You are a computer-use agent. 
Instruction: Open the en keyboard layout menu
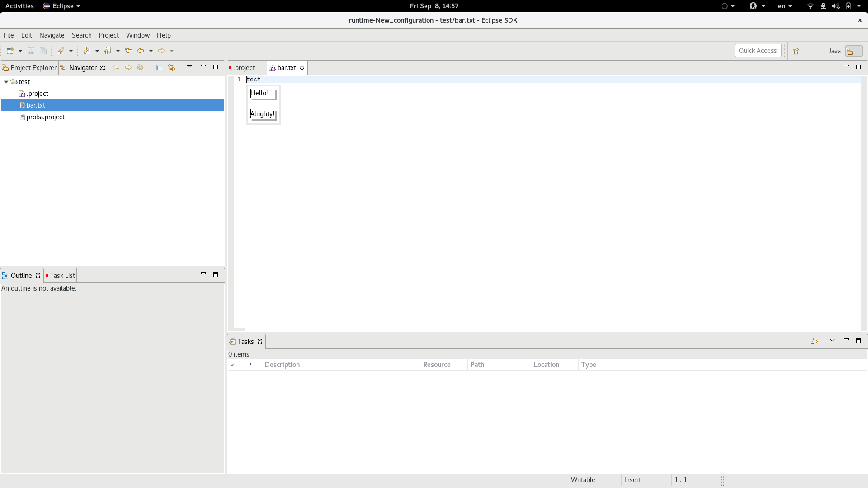coord(785,6)
